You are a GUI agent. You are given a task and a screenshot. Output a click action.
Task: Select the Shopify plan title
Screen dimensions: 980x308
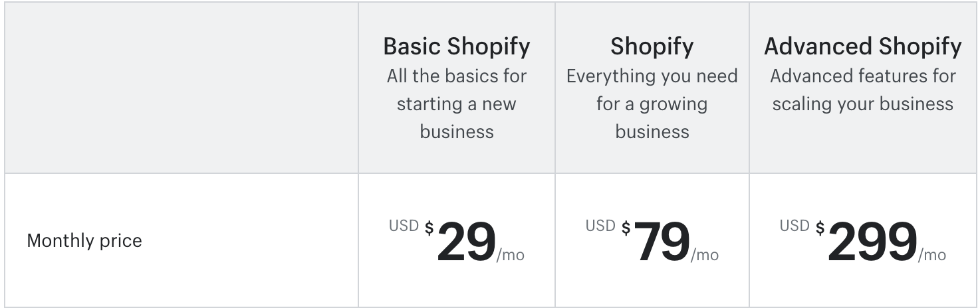coord(652,46)
